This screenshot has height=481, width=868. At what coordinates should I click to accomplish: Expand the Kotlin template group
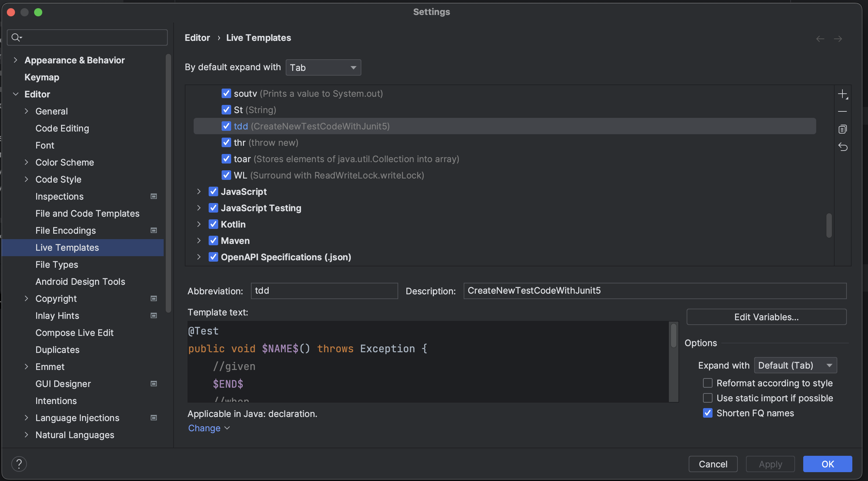(x=199, y=224)
